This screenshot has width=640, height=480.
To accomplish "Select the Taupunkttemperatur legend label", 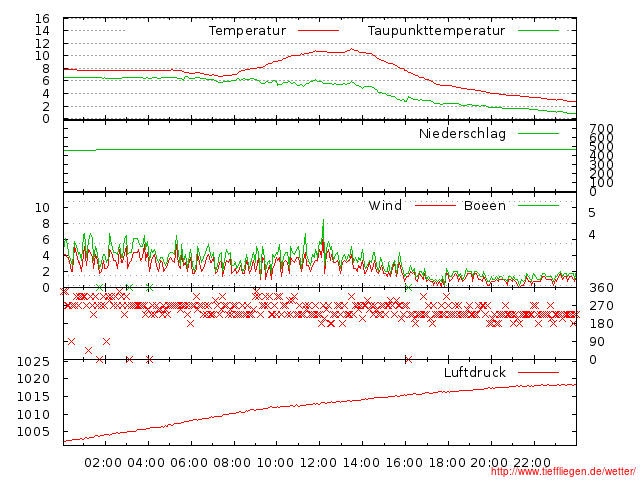I will click(x=436, y=31).
